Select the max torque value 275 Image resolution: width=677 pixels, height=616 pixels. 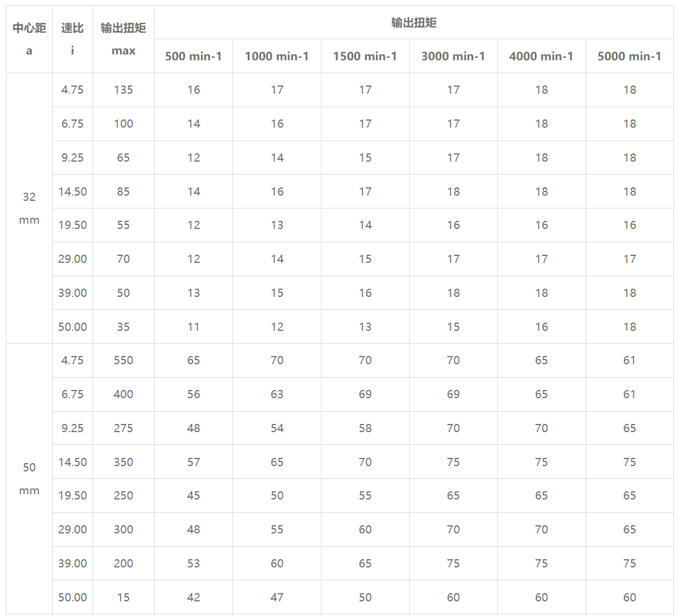(124, 428)
